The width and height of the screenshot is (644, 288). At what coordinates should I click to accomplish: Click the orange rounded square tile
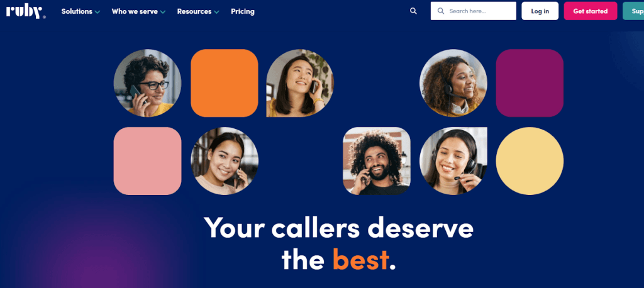pyautogui.click(x=225, y=83)
